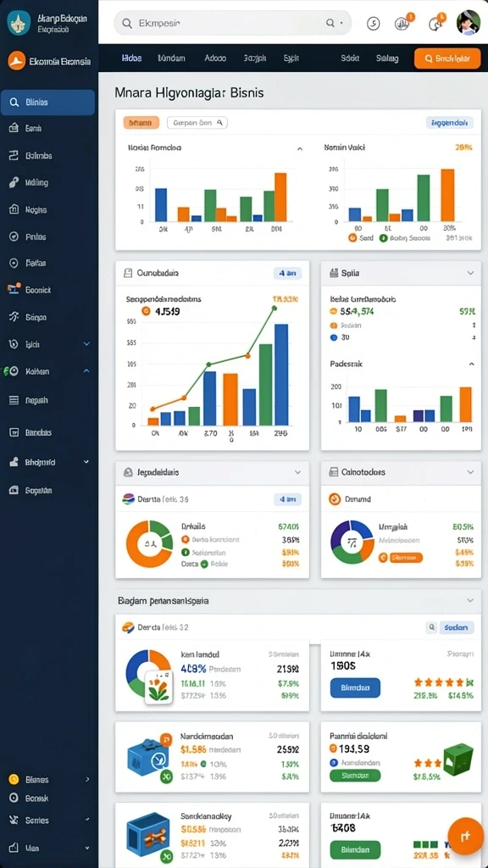Screen dimensions: 488x868
Task: Click the circular currency icon in header
Action: coord(374,23)
